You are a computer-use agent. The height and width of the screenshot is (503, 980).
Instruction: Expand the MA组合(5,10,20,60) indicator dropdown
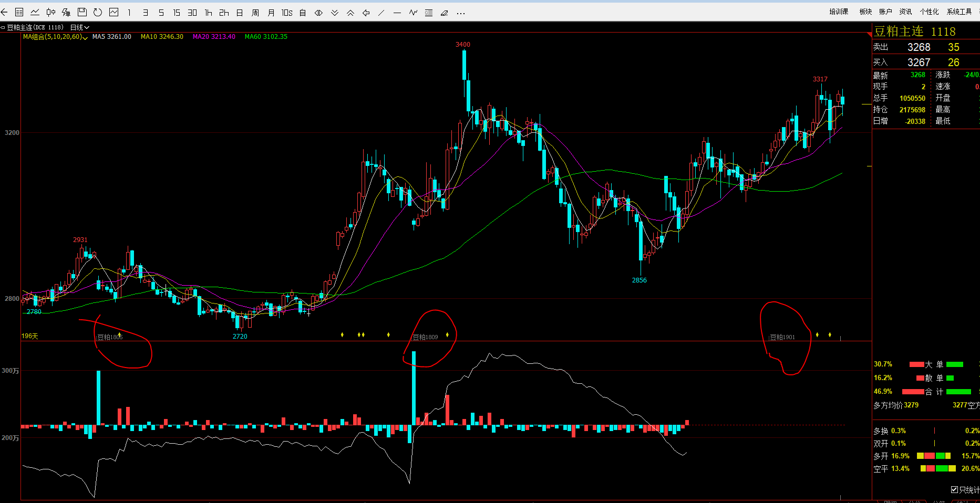[55, 37]
